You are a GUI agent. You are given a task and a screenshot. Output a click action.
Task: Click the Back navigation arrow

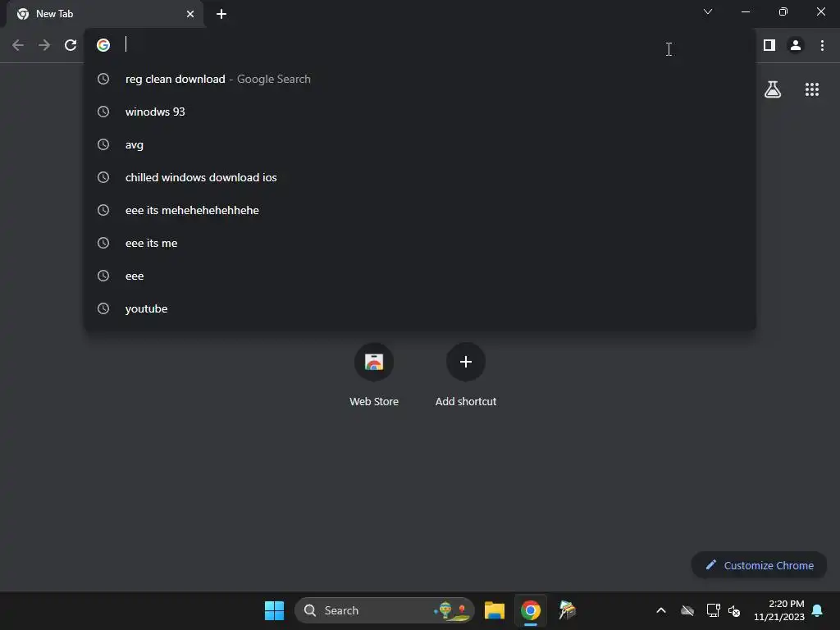[x=18, y=45]
